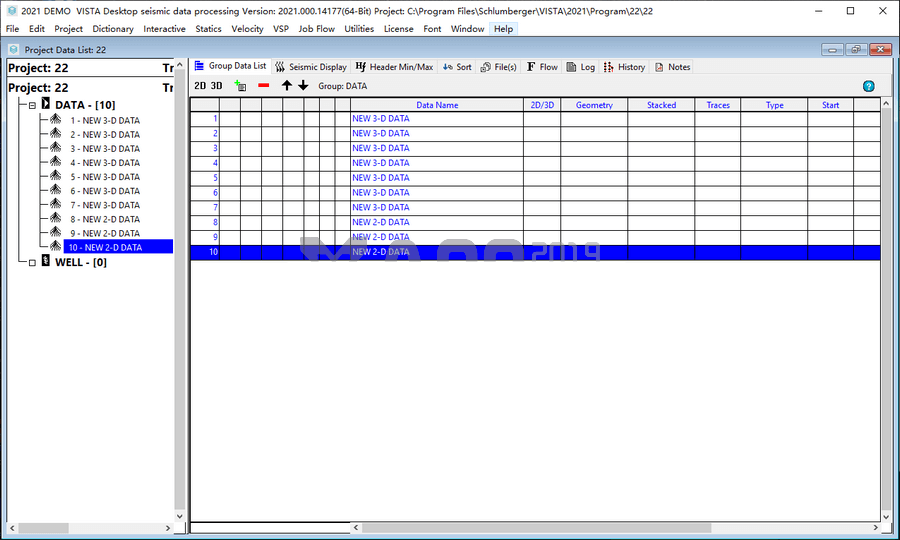Switch to the History tab

(x=624, y=67)
